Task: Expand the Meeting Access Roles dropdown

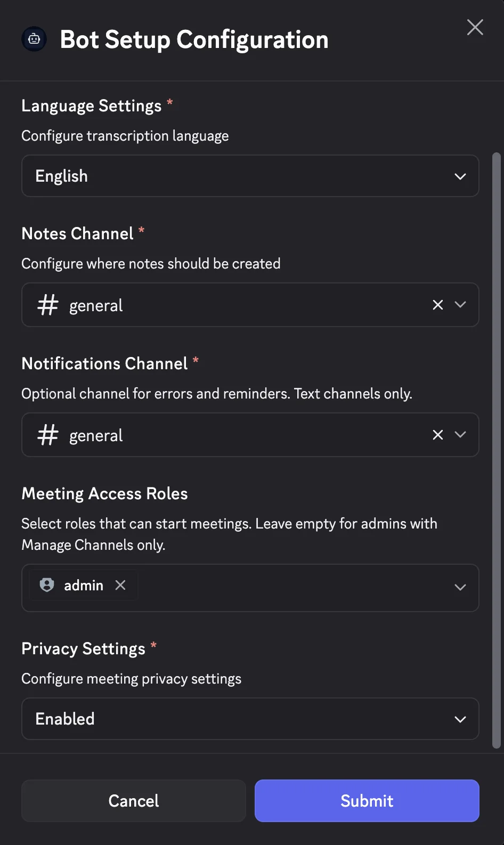Action: click(x=460, y=588)
